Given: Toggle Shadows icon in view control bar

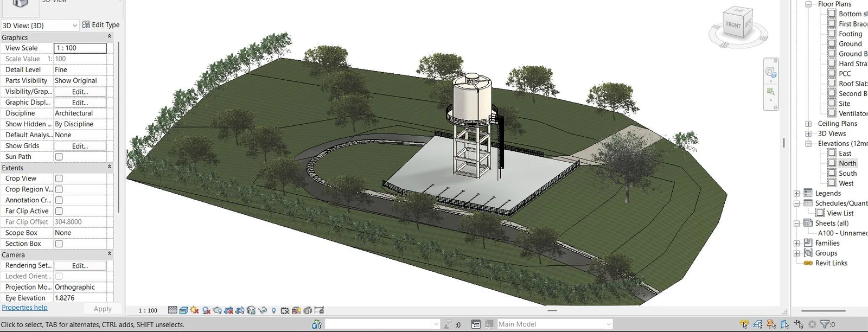Looking at the screenshot, I should point(206,310).
